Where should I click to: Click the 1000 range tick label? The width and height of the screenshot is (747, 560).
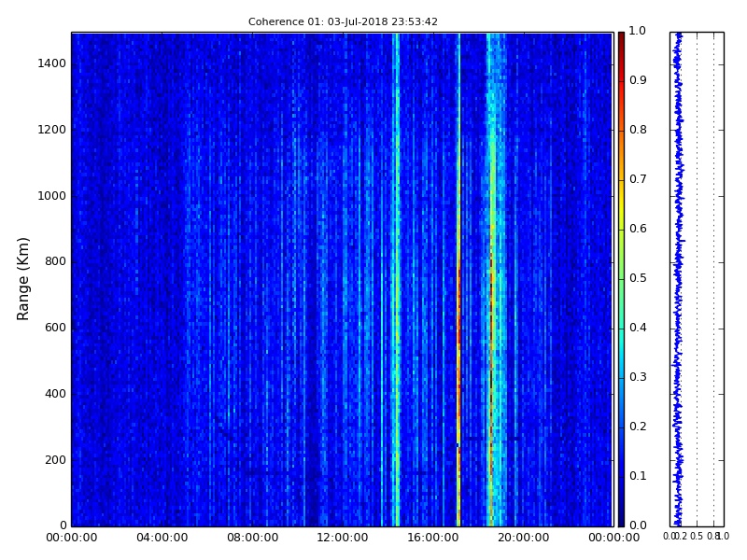click(x=52, y=196)
